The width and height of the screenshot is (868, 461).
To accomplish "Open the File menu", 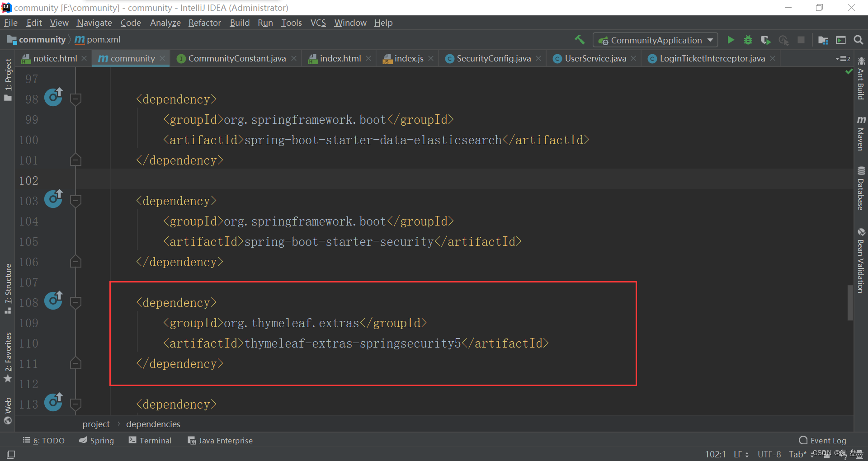I will pyautogui.click(x=10, y=23).
